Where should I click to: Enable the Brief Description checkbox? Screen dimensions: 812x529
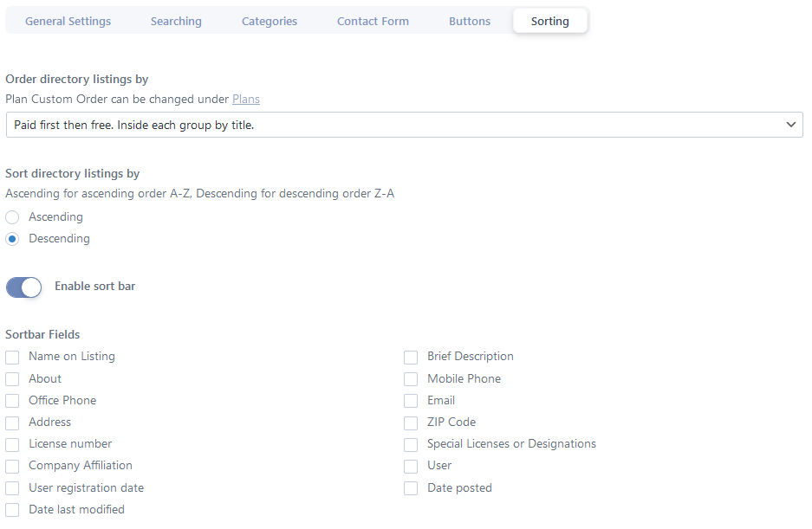411,358
